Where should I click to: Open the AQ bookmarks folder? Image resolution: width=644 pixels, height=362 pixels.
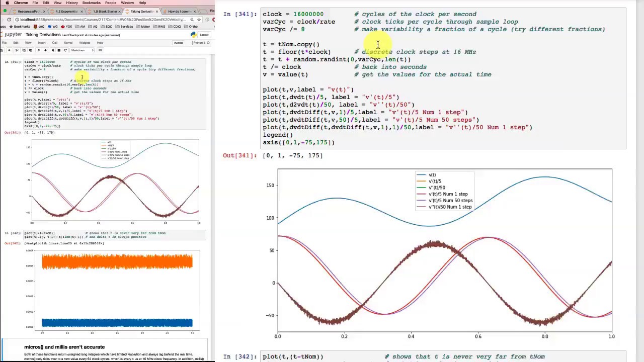tap(93, 26)
